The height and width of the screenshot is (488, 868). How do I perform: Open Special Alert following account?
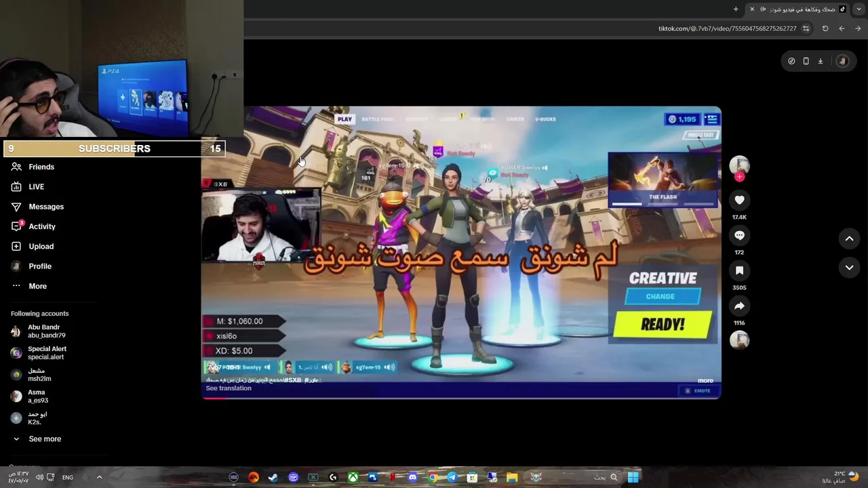[x=39, y=353]
